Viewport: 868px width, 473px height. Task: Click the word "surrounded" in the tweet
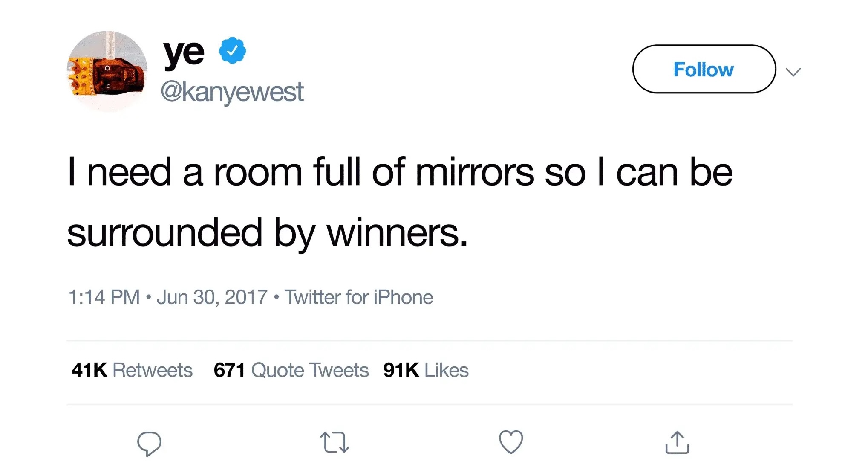point(164,233)
